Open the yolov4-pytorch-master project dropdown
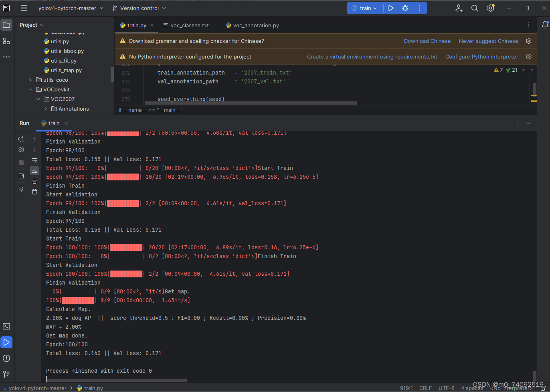The width and height of the screenshot is (550, 392). pyautogui.click(x=71, y=8)
